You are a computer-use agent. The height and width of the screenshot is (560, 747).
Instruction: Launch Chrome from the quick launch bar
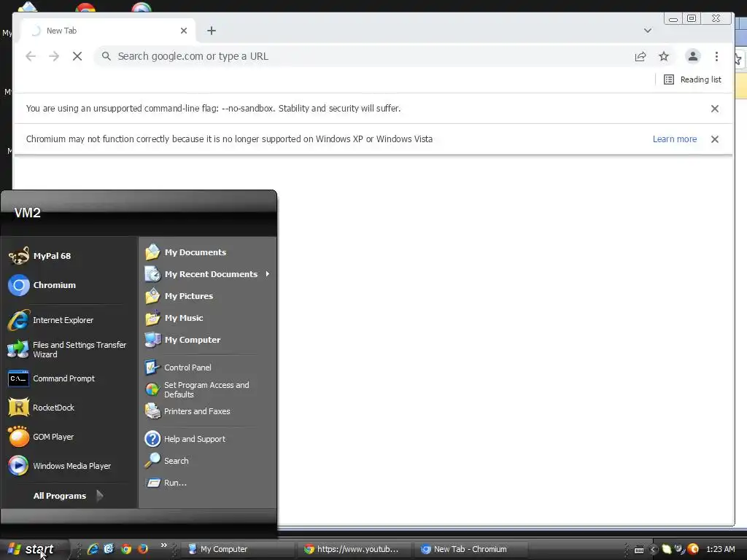[126, 549]
